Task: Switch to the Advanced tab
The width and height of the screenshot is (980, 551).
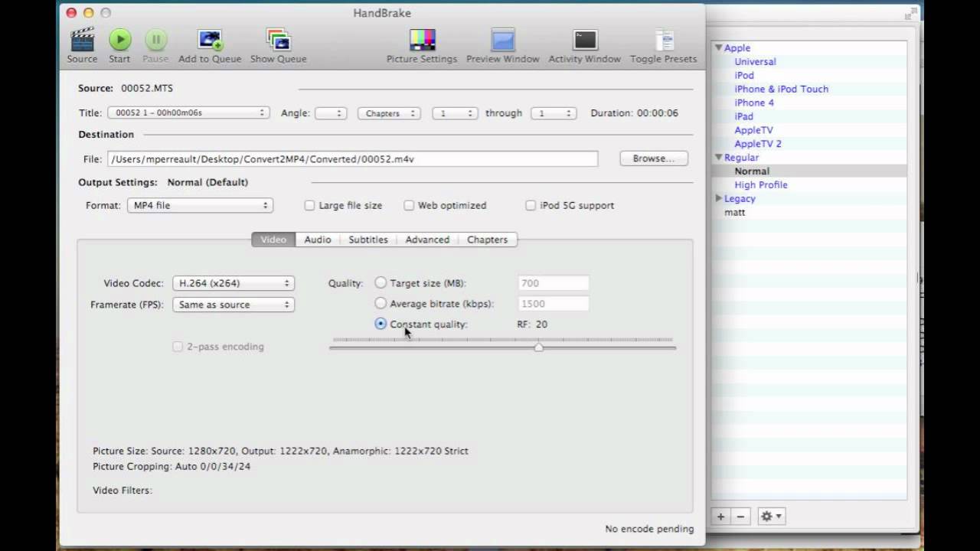Action: [x=427, y=240]
